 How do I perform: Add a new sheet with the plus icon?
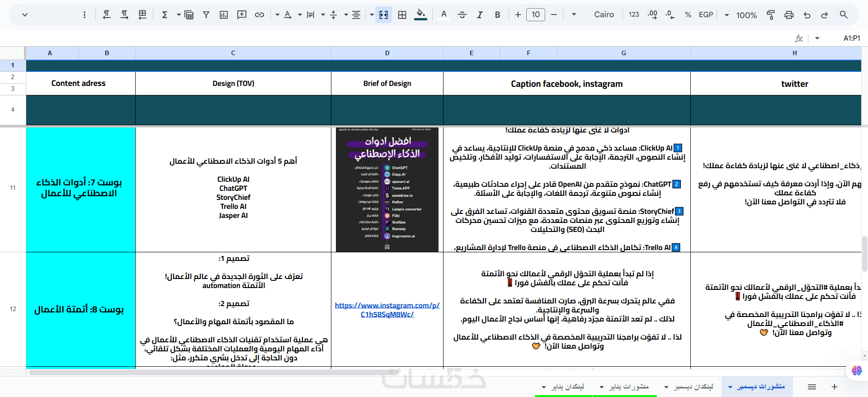click(x=835, y=387)
